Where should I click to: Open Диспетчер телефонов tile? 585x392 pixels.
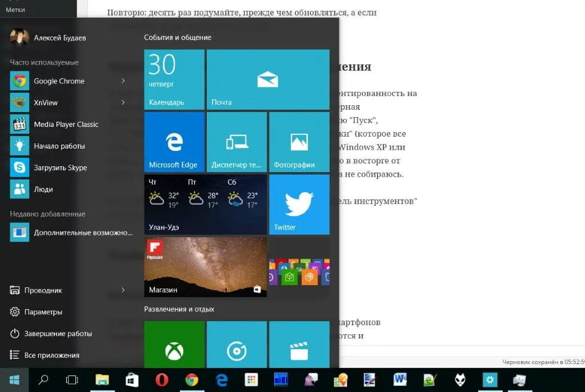click(x=237, y=142)
